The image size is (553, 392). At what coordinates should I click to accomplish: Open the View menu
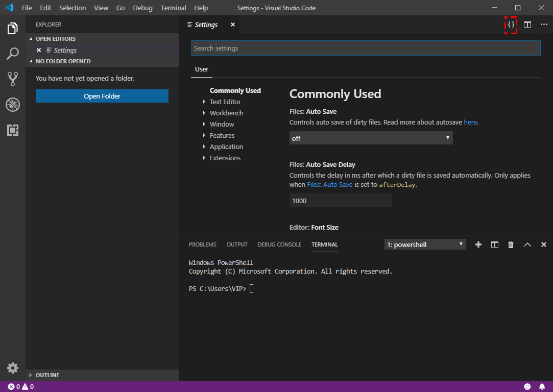[x=101, y=8]
